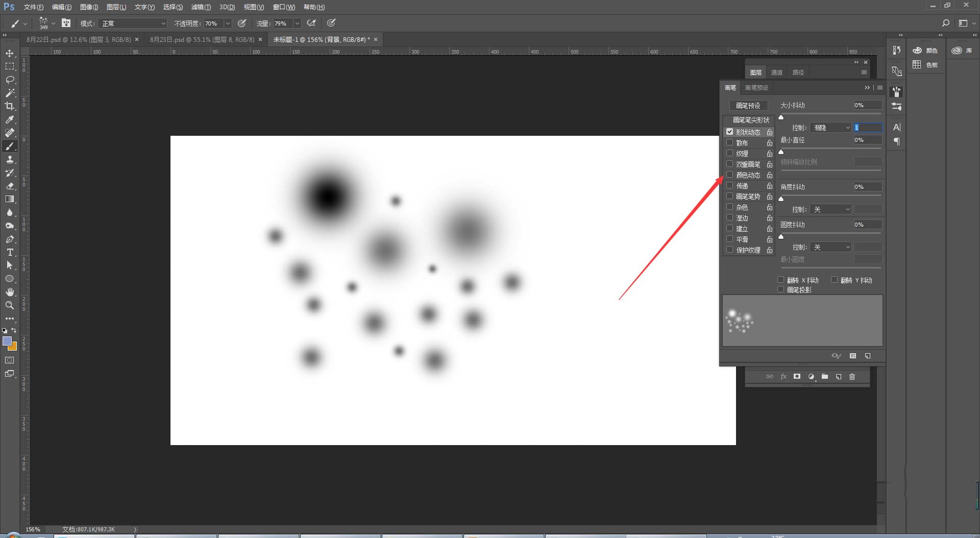Open the search icon in options bar
This screenshot has width=980, height=538.
click(945, 23)
